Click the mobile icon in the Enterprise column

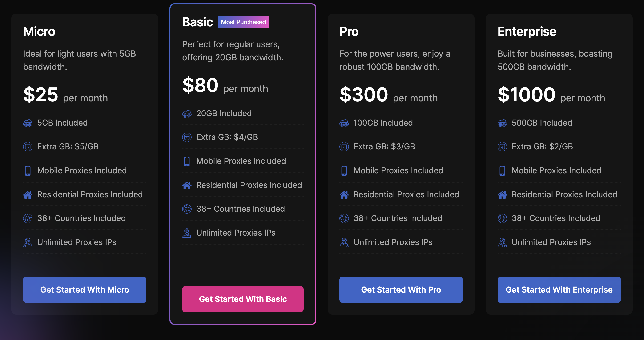[x=502, y=171]
